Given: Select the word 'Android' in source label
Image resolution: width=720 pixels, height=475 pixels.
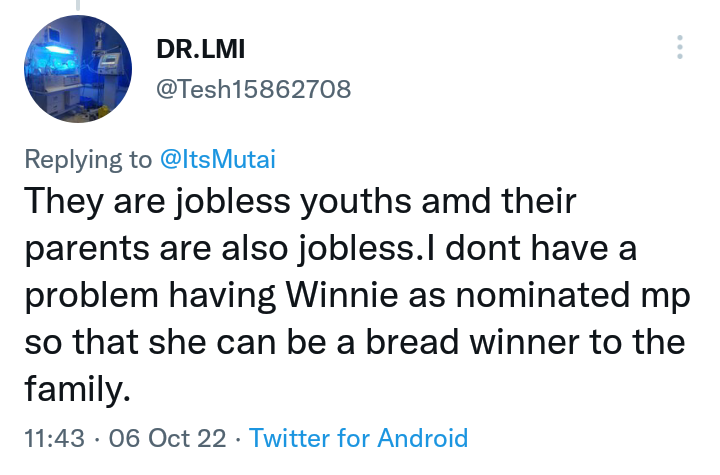Looking at the screenshot, I should pos(422,438).
